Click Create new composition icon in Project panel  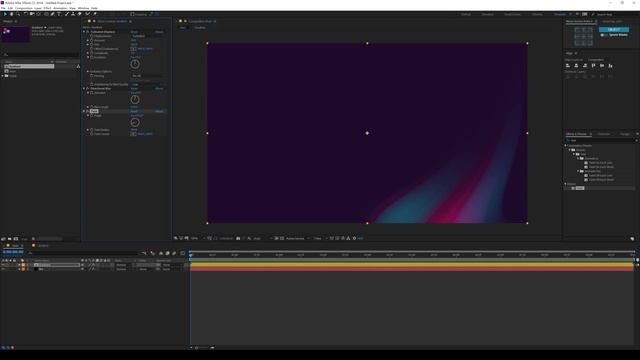(16, 239)
